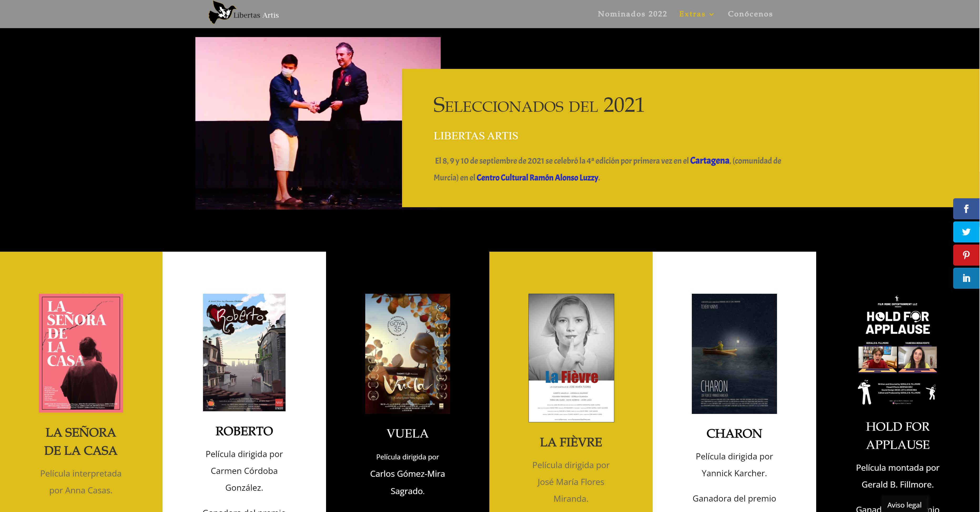Expand the Extras dropdown chevron

[x=712, y=14]
